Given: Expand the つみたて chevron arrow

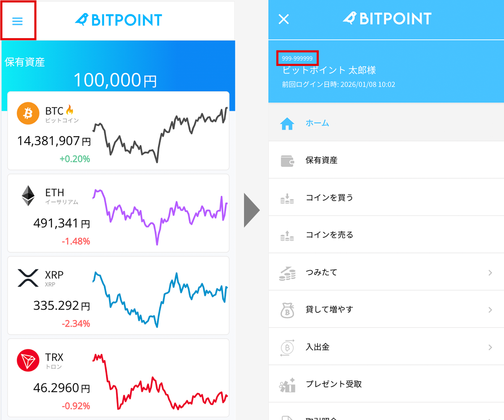Looking at the screenshot, I should [x=490, y=273].
